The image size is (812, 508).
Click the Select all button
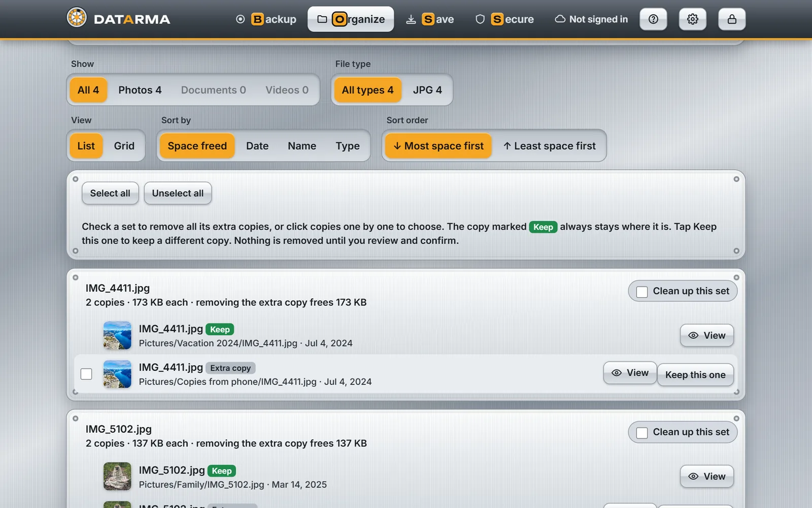click(110, 193)
